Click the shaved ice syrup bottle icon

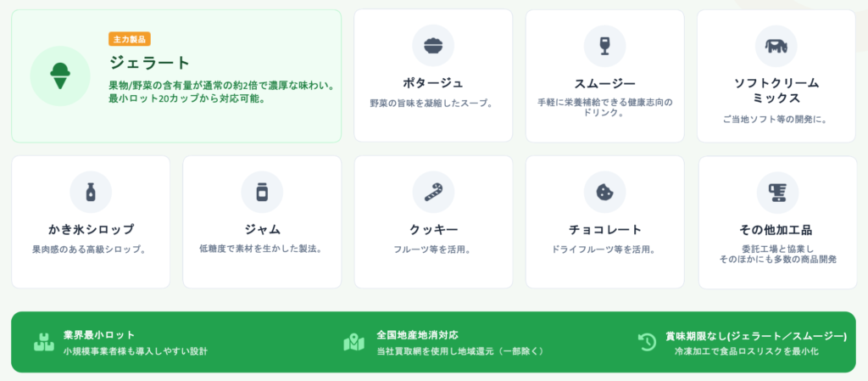click(91, 192)
